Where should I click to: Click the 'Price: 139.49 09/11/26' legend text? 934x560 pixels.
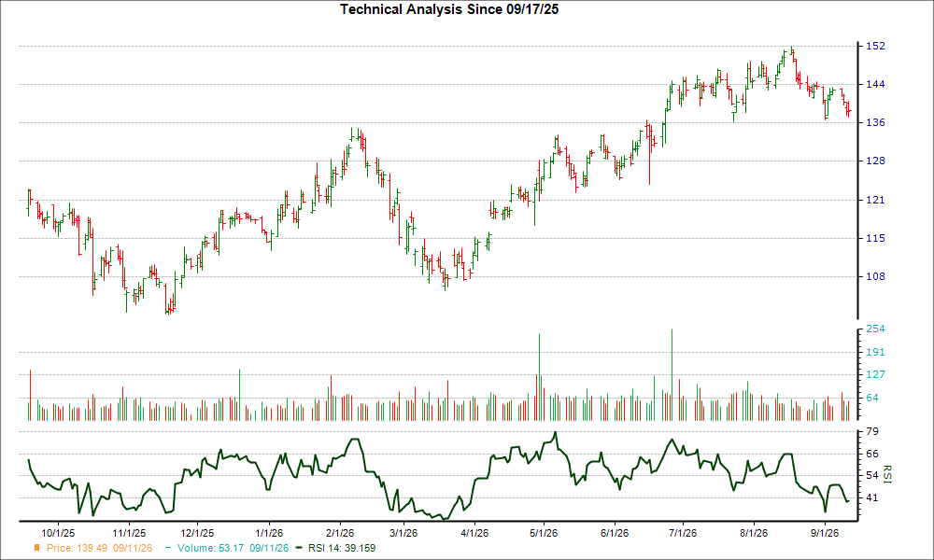pyautogui.click(x=100, y=548)
